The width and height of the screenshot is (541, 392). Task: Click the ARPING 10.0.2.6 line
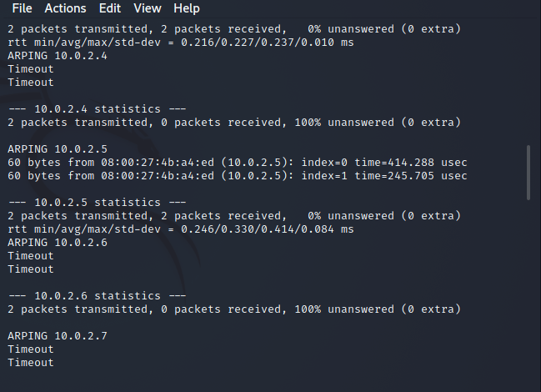click(58, 243)
